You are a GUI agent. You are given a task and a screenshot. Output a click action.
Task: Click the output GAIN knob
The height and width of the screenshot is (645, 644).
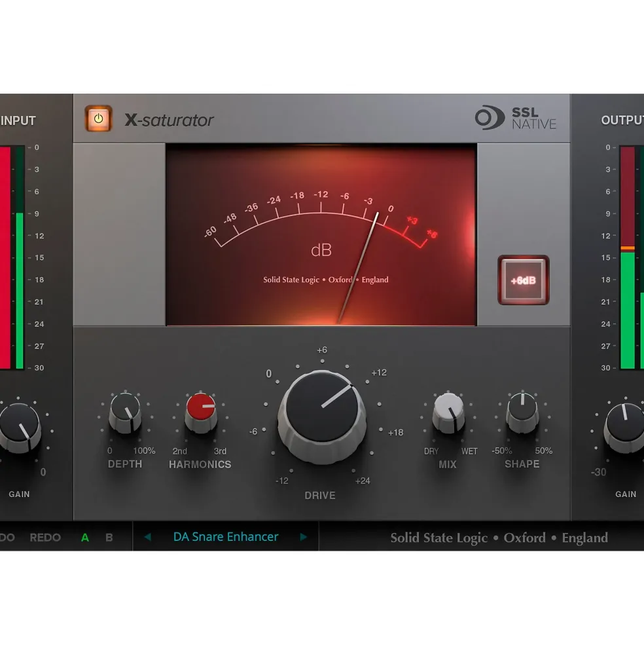coord(625,428)
